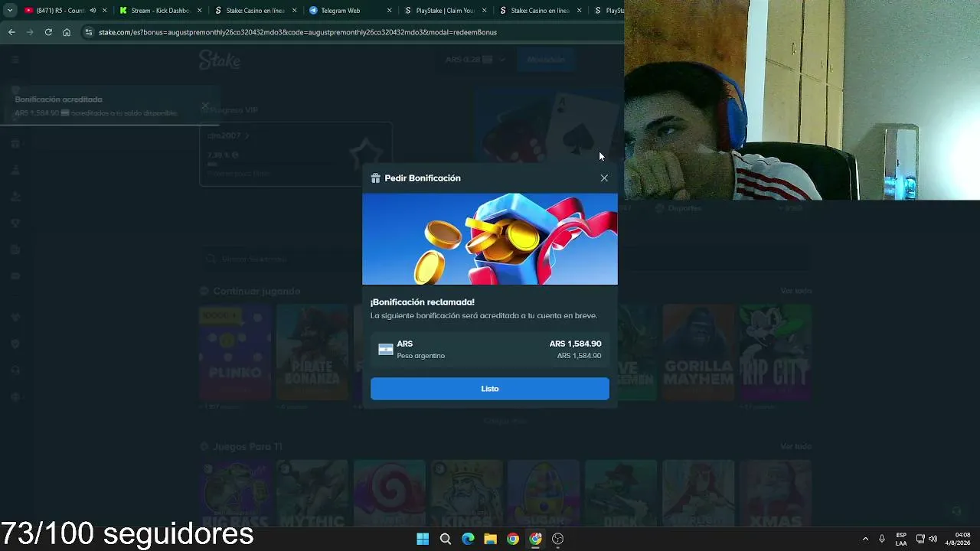Click the Listo button in the bonus dialog
The width and height of the screenshot is (980, 551).
(490, 389)
